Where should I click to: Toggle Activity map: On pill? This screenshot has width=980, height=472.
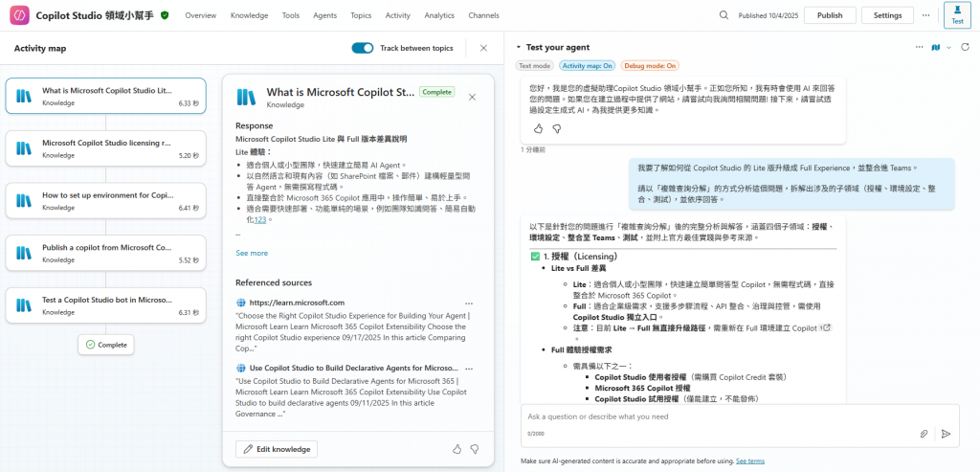pyautogui.click(x=588, y=65)
